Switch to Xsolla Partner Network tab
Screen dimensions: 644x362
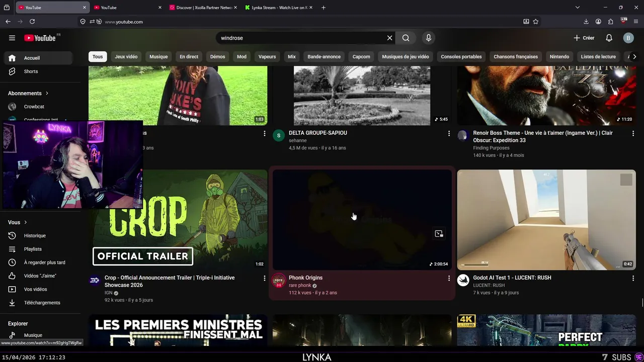point(204,8)
